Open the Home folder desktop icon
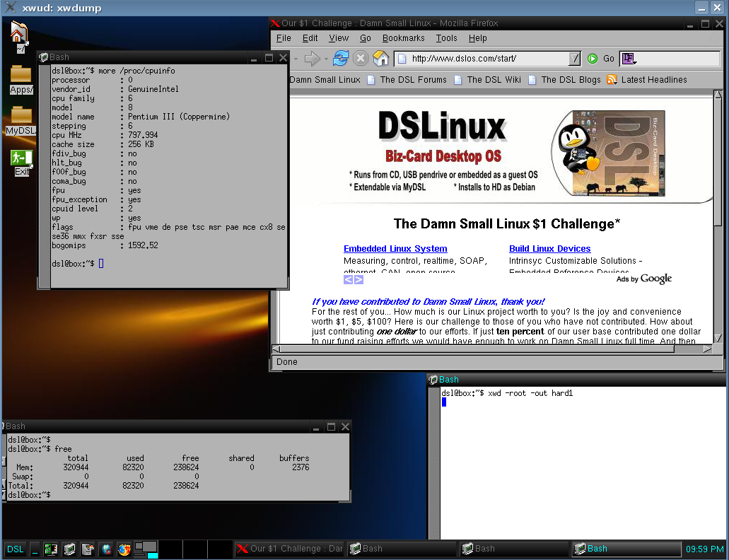The width and height of the screenshot is (729, 560). 20,37
